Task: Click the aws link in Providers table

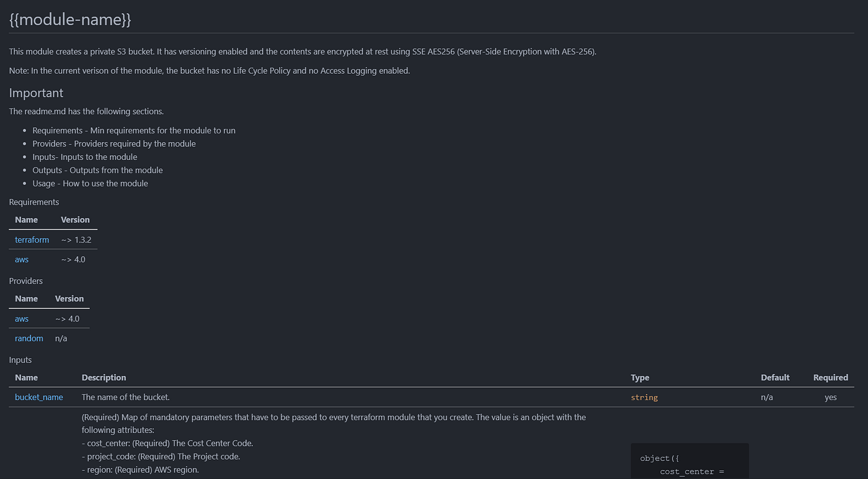Action: pos(22,318)
